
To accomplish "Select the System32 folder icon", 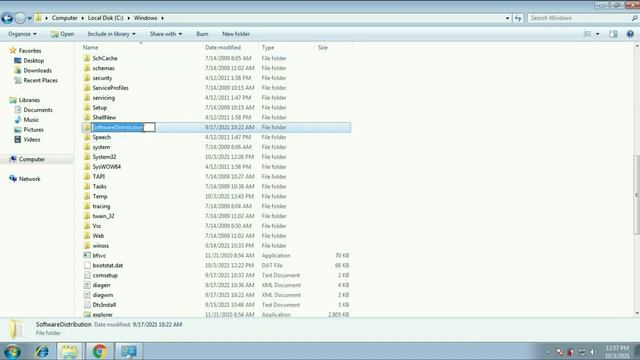I will click(x=87, y=157).
